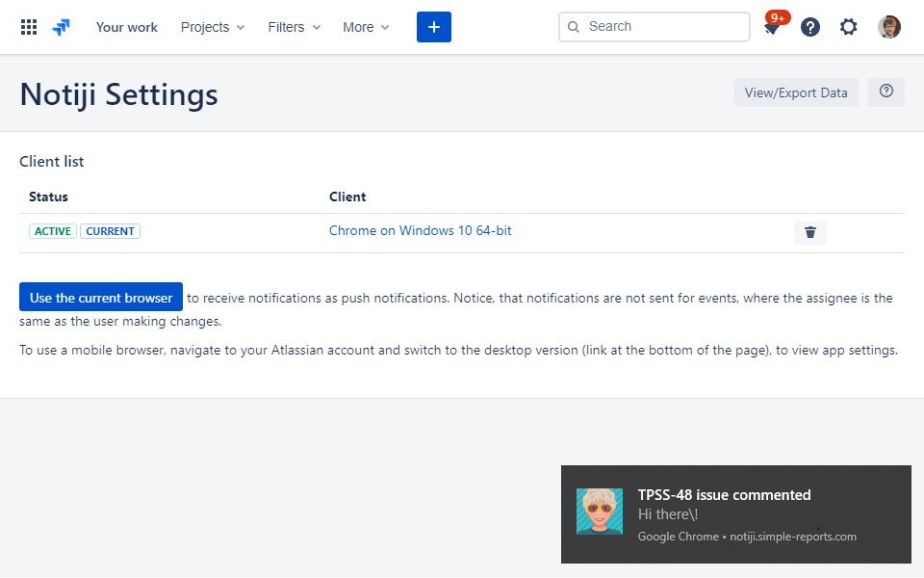
Task: Expand the More dropdown
Action: click(366, 27)
